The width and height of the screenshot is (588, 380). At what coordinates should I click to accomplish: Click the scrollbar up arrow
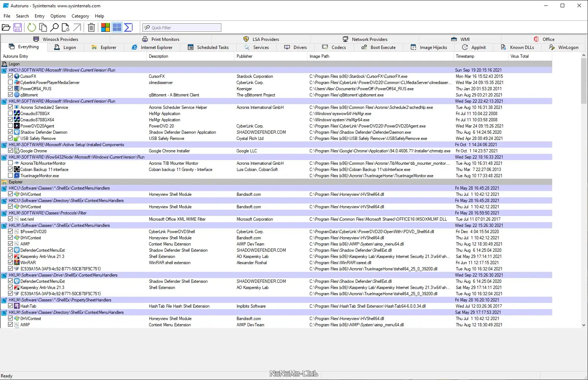[584, 56]
